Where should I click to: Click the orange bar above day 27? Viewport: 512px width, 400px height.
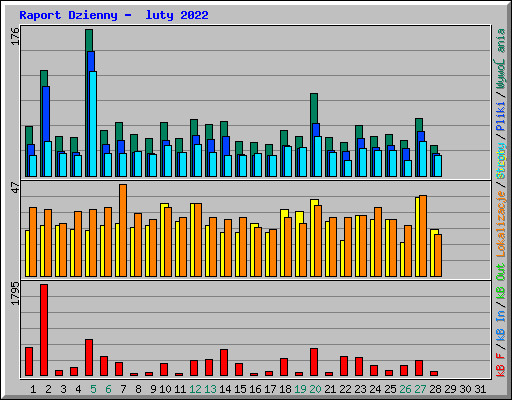point(423,236)
